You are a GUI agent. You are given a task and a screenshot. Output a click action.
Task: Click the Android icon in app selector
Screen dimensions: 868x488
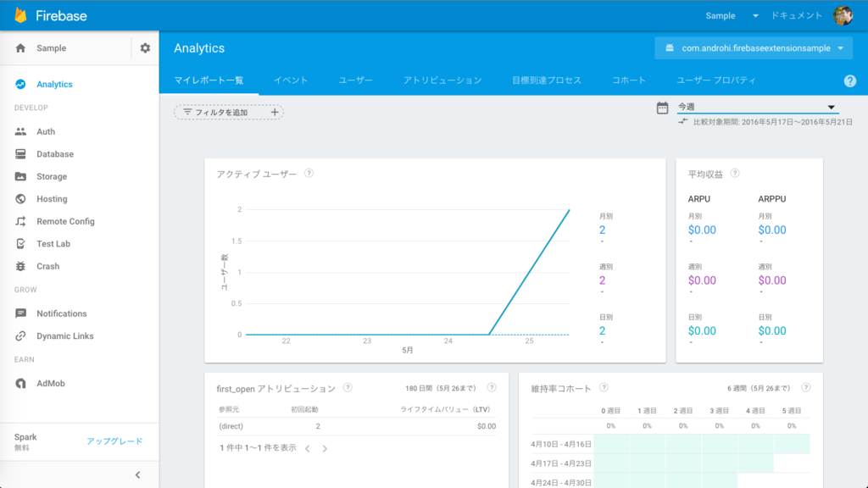(x=670, y=48)
